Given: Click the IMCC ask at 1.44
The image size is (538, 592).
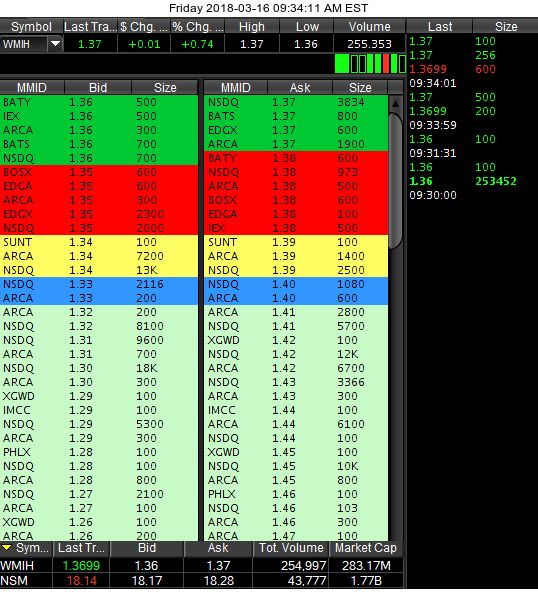Looking at the screenshot, I should (x=296, y=410).
